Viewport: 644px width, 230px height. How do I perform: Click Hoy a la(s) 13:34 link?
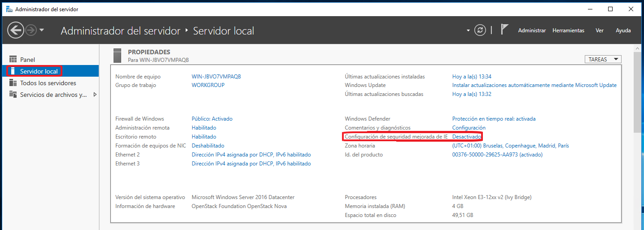(472, 76)
